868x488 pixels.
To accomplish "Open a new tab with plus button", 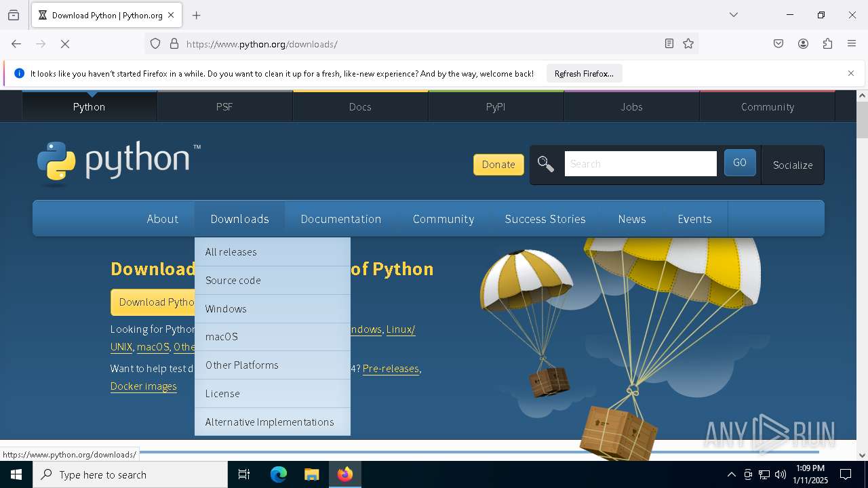I will click(x=197, y=15).
